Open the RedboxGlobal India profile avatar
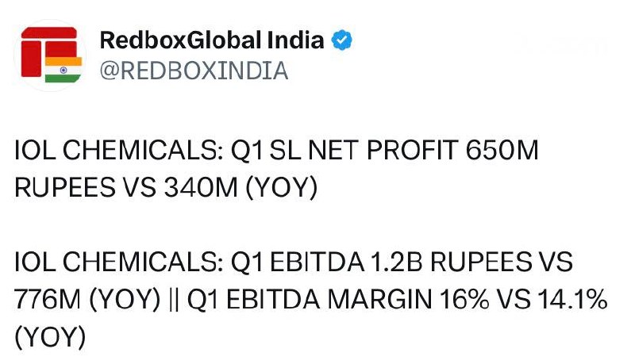The width and height of the screenshot is (635, 364). [50, 56]
